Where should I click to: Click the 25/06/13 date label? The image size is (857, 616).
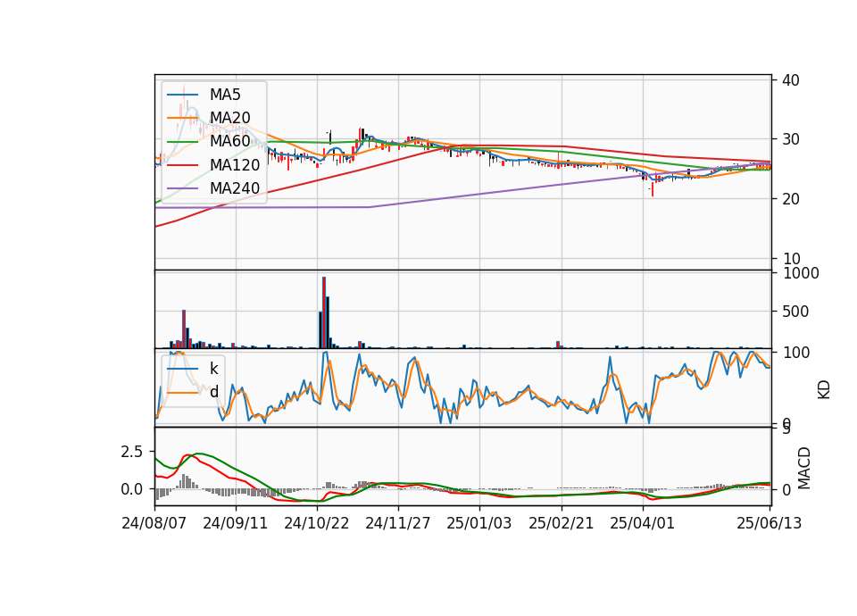pos(769,523)
